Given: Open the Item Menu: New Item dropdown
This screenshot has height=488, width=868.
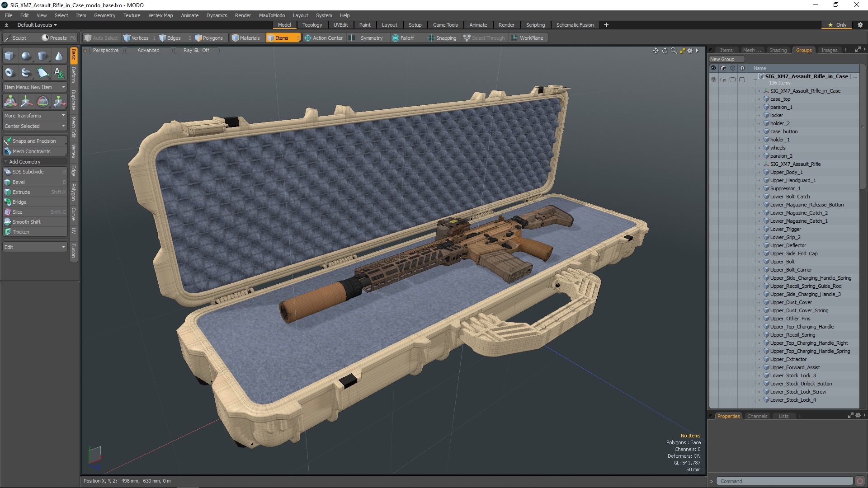Looking at the screenshot, I should click(x=35, y=87).
